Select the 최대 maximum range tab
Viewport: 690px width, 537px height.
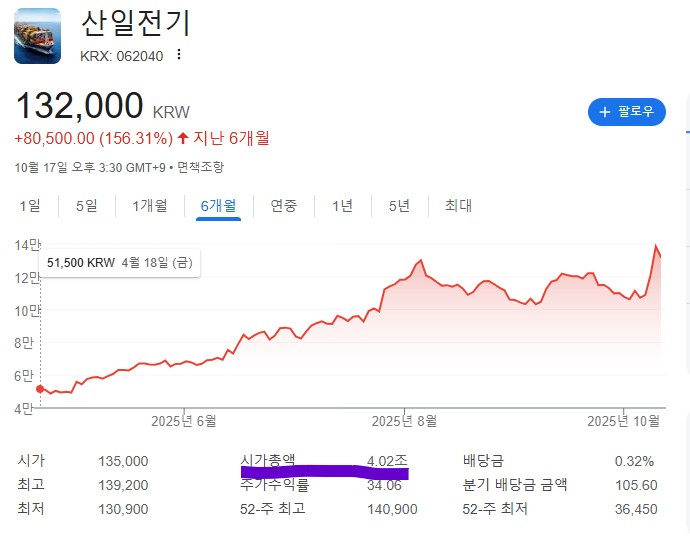(x=458, y=206)
